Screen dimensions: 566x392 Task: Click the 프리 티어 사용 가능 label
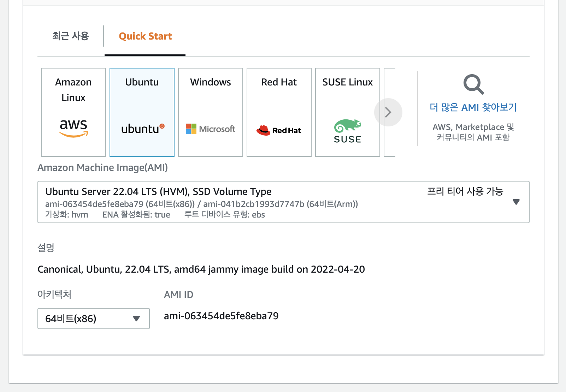(x=465, y=191)
